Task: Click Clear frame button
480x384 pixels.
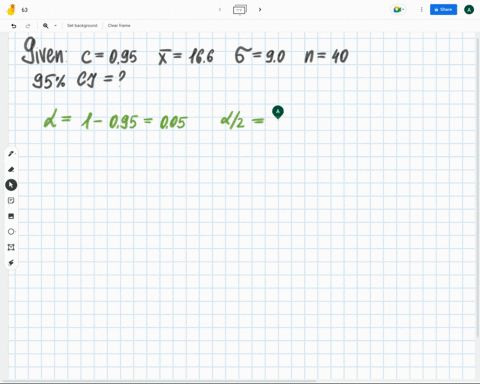Action: pos(119,26)
